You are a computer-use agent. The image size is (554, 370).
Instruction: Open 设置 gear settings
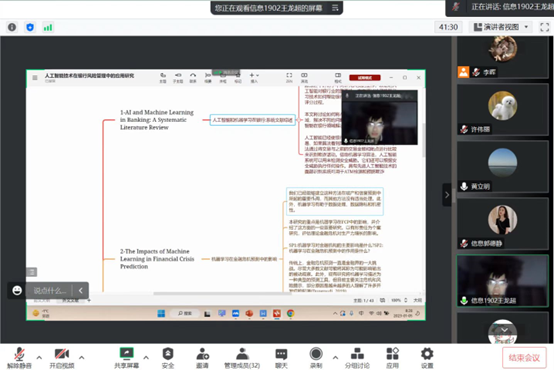pyautogui.click(x=427, y=358)
